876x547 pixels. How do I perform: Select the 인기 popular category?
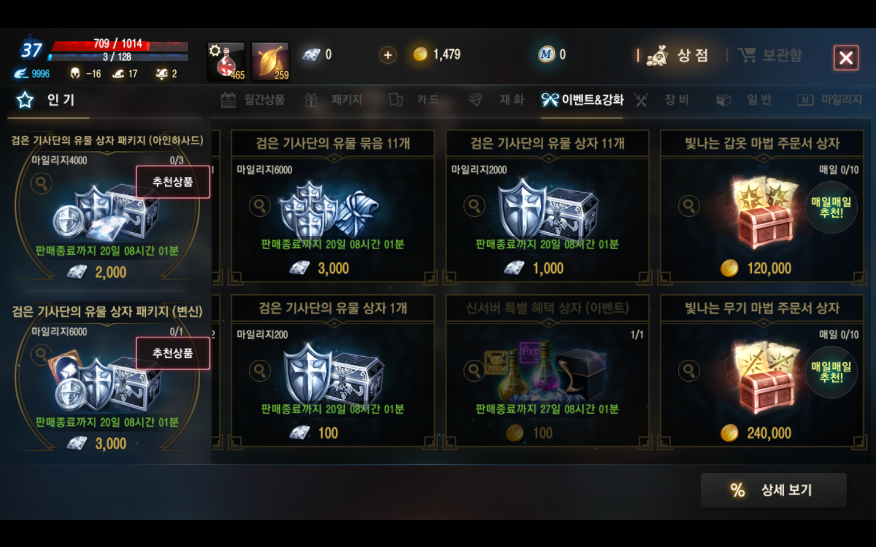pos(46,100)
